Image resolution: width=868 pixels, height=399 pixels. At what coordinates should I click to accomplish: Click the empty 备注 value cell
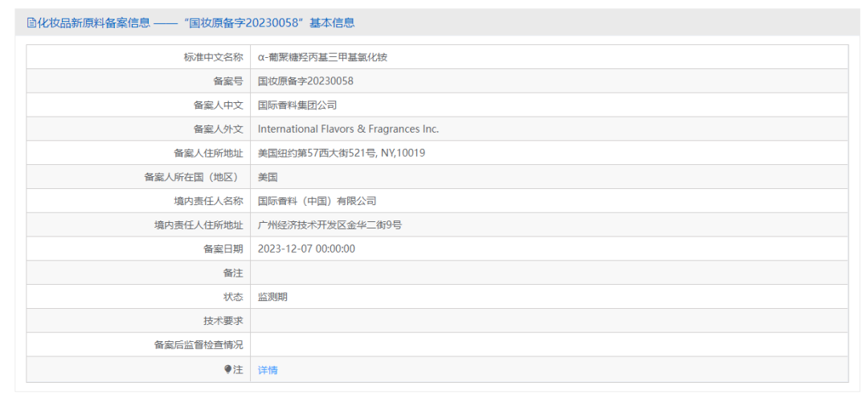pos(548,273)
